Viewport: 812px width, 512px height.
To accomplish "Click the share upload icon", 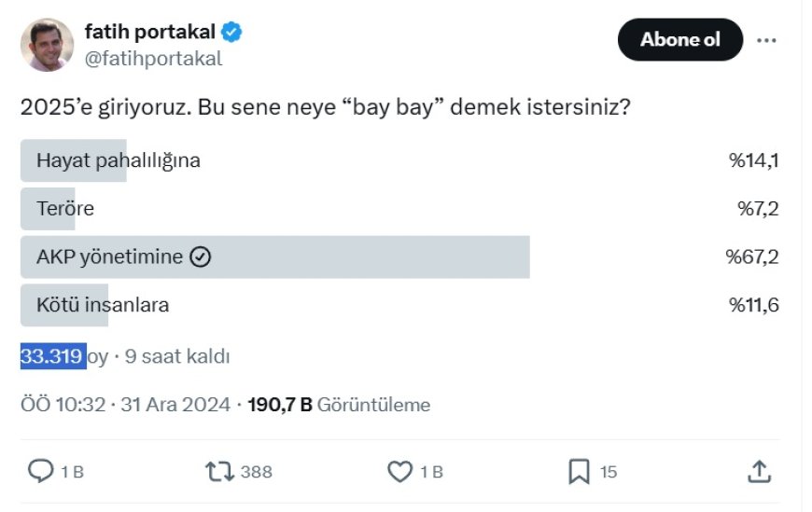I will [x=759, y=472].
